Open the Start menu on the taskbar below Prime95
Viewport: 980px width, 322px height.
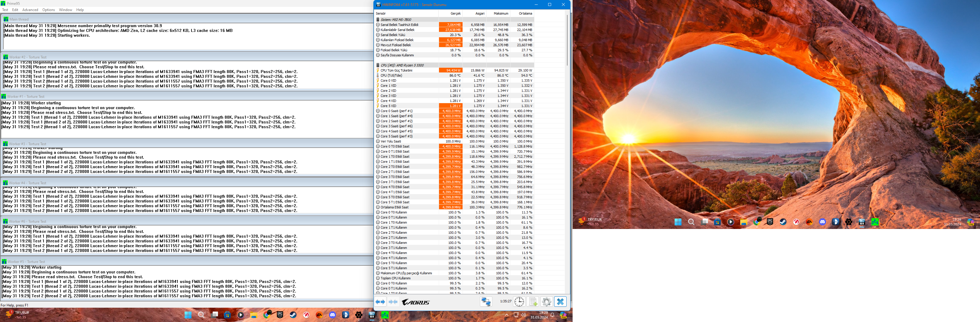point(188,315)
